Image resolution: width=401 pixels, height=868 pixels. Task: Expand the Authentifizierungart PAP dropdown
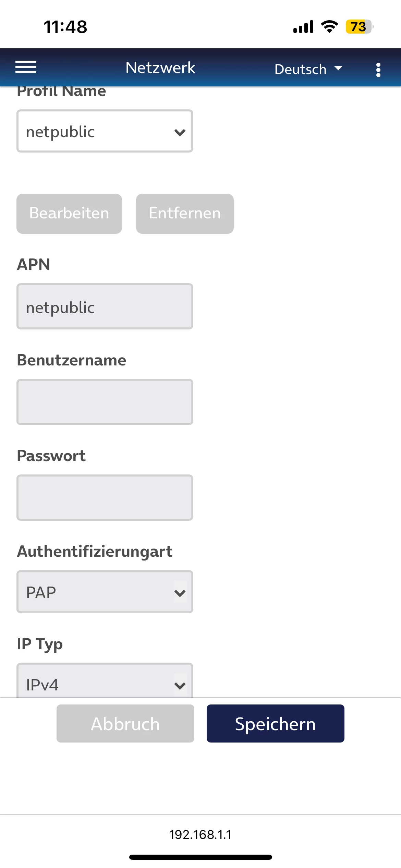click(x=105, y=592)
